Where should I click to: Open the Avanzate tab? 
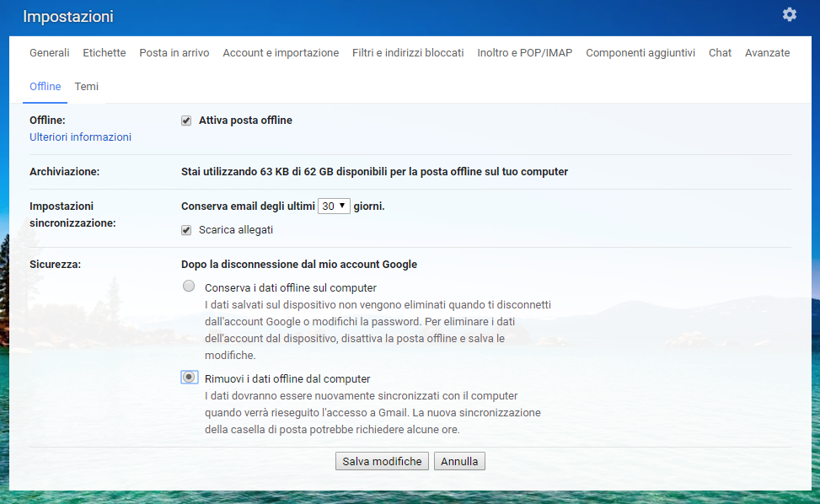pyautogui.click(x=767, y=53)
